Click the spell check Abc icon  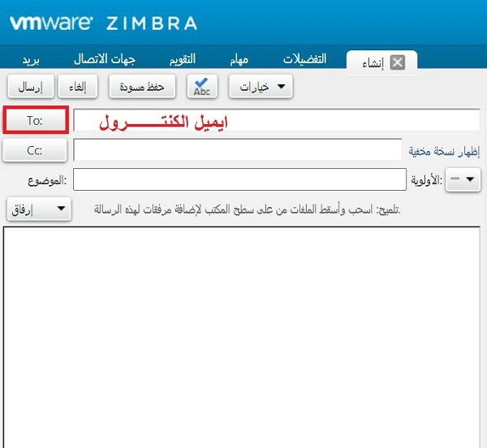pos(202,87)
